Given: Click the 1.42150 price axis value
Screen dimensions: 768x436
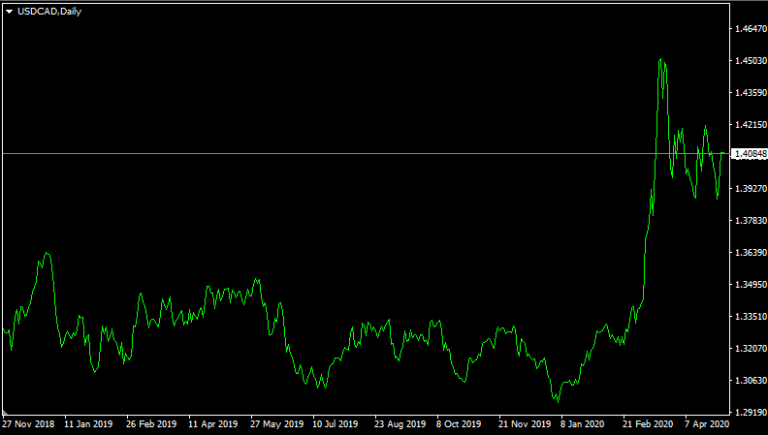Looking at the screenshot, I should point(748,125).
